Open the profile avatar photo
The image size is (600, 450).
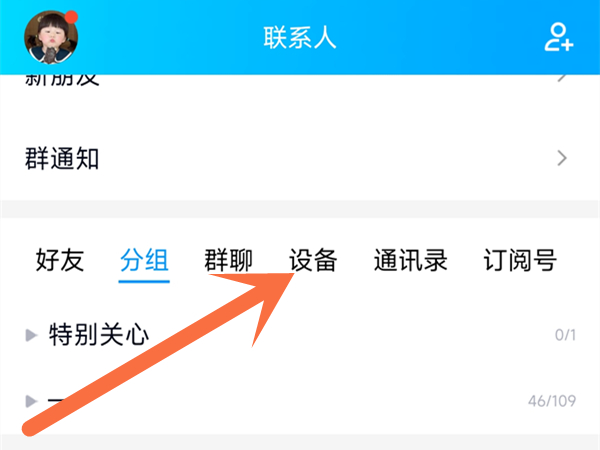[51, 38]
